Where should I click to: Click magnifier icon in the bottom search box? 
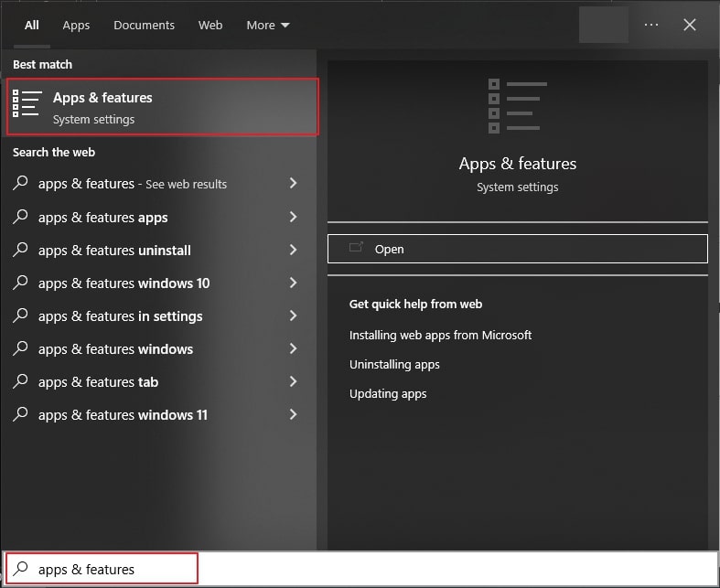tap(20, 569)
